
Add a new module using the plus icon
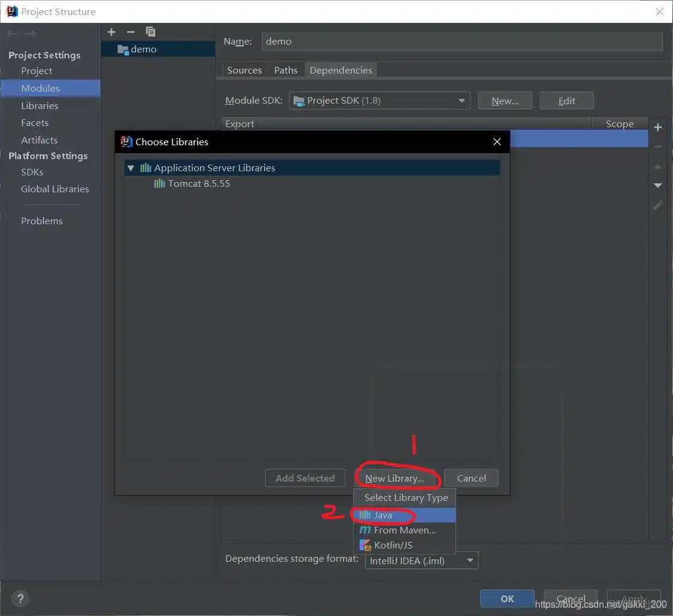[x=111, y=32]
